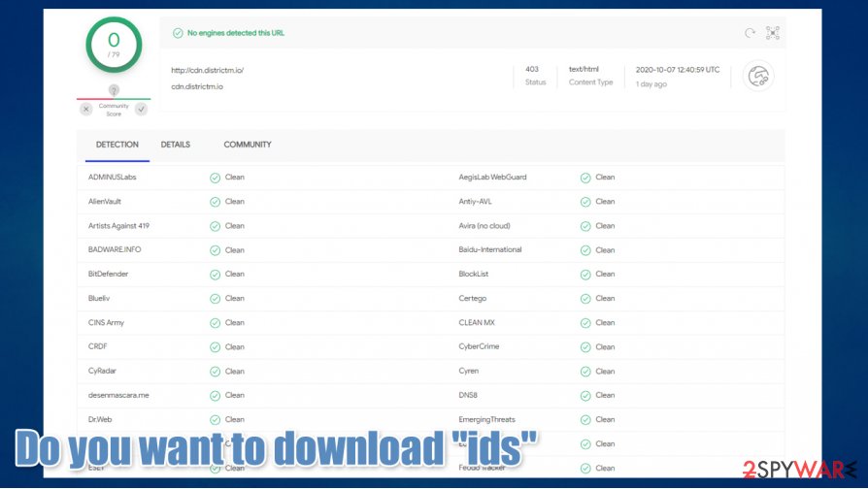Click the globe URL category icon
The image size is (868, 489).
click(x=758, y=77)
